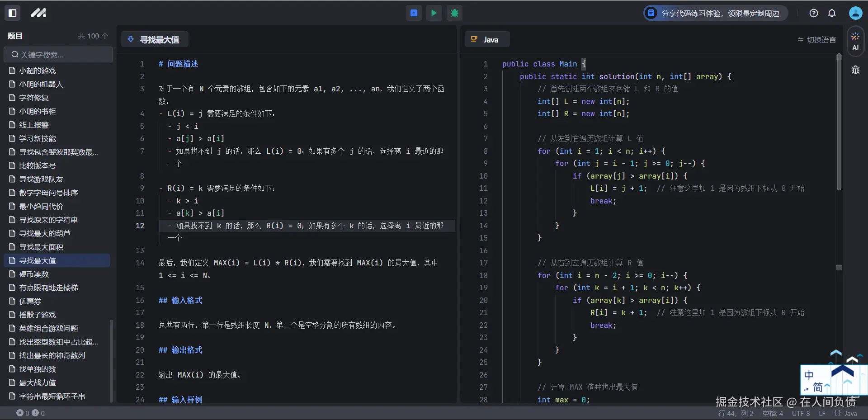Toggle the left sidebar panel icon
The height and width of the screenshot is (420, 868).
[x=13, y=13]
